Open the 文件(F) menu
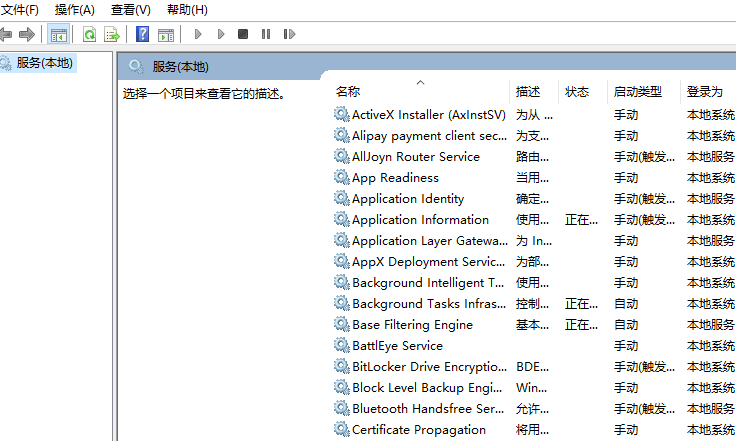Viewport: 736px width, 441px height. 20,10
